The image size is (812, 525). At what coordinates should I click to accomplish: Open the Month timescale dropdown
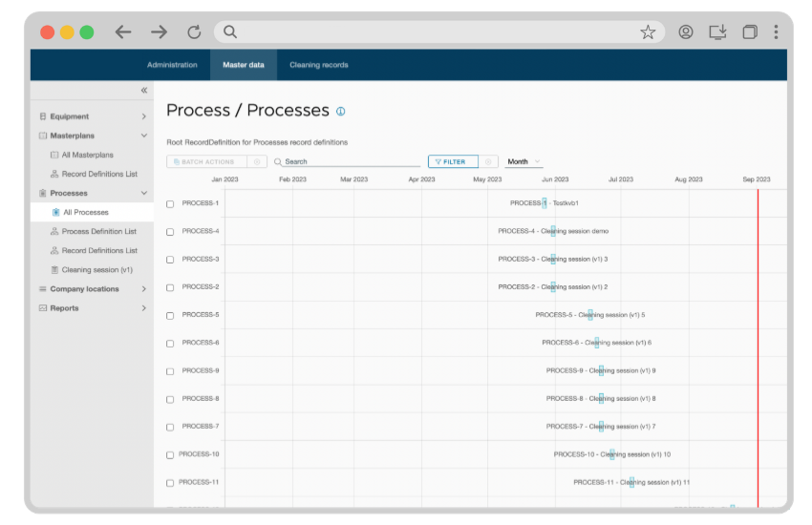click(x=524, y=162)
